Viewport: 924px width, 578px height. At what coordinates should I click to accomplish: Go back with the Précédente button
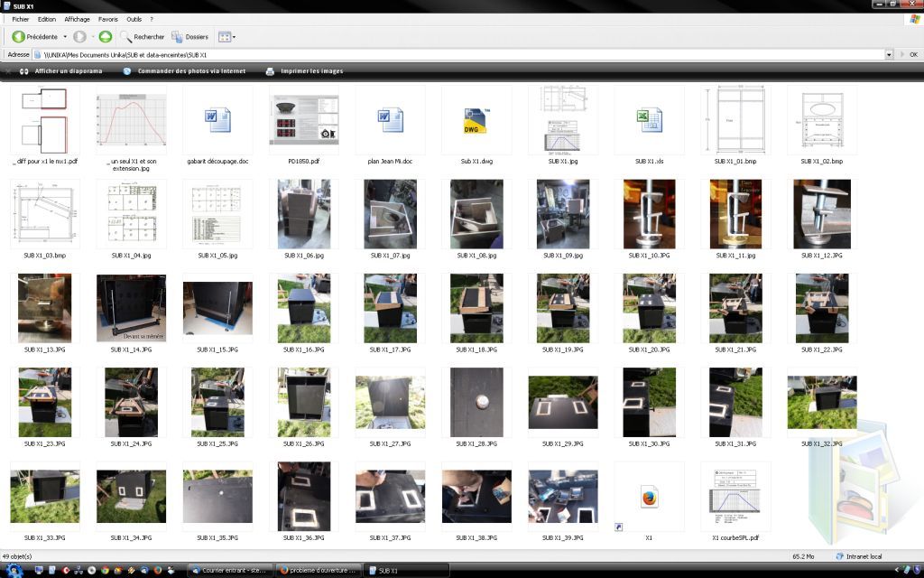35,36
